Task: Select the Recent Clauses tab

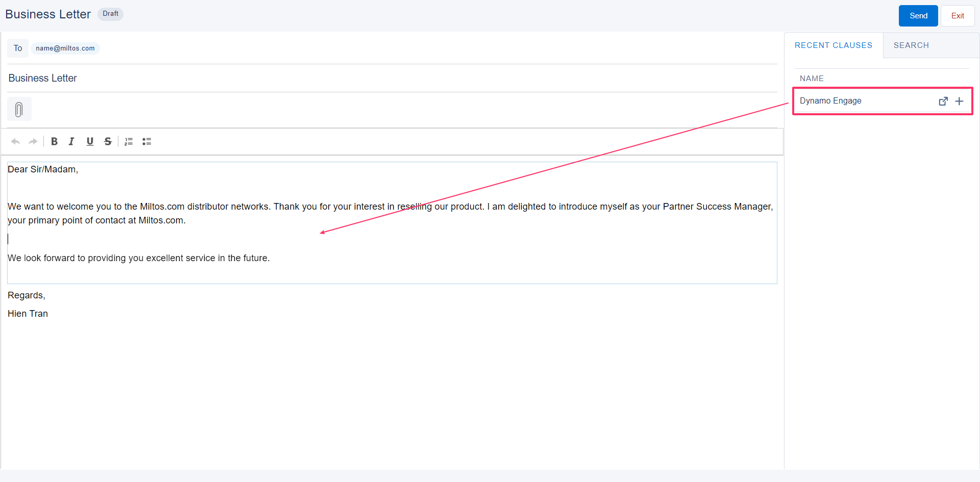Action: pos(833,45)
